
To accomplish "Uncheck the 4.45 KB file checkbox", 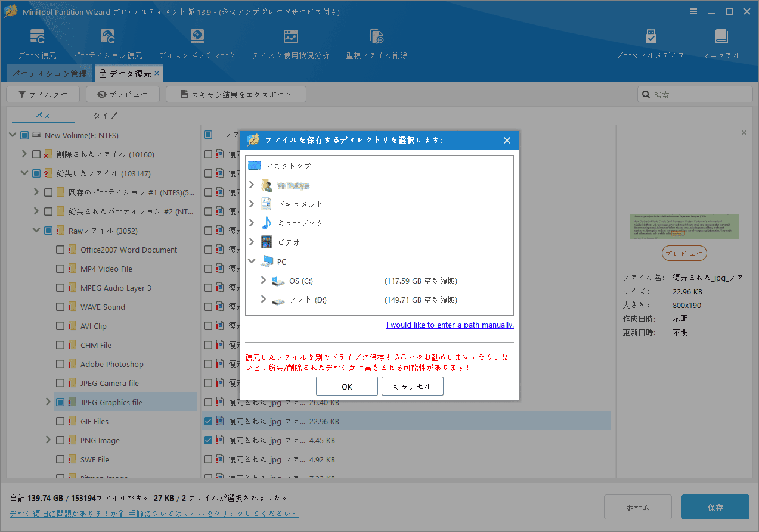I will [x=208, y=440].
